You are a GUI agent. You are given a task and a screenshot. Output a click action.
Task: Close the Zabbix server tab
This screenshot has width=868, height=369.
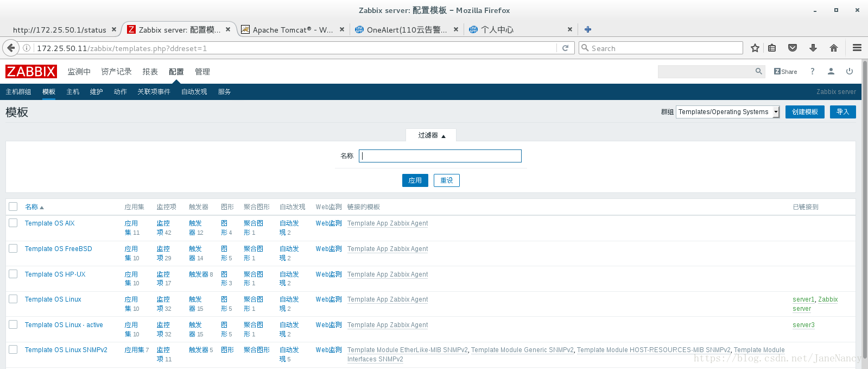(x=228, y=29)
